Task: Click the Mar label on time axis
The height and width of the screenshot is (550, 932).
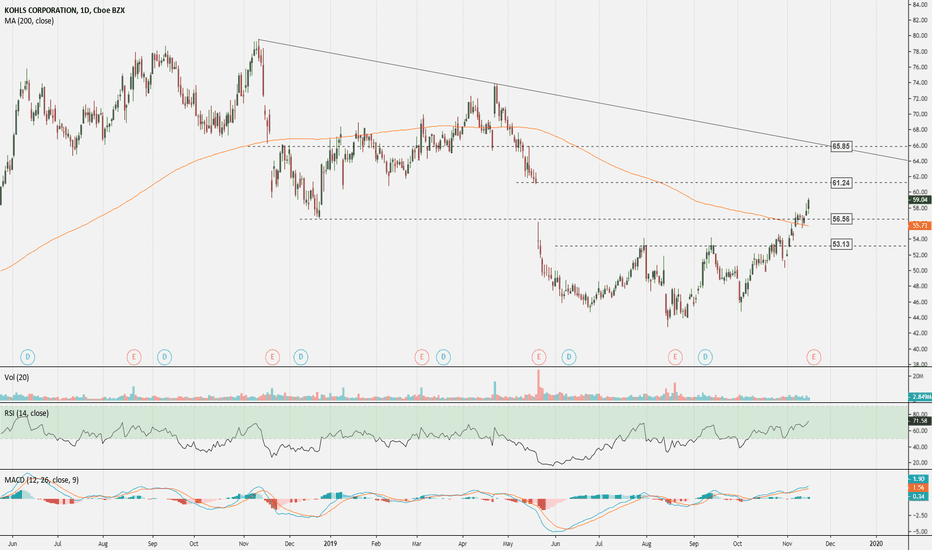Action: click(417, 543)
